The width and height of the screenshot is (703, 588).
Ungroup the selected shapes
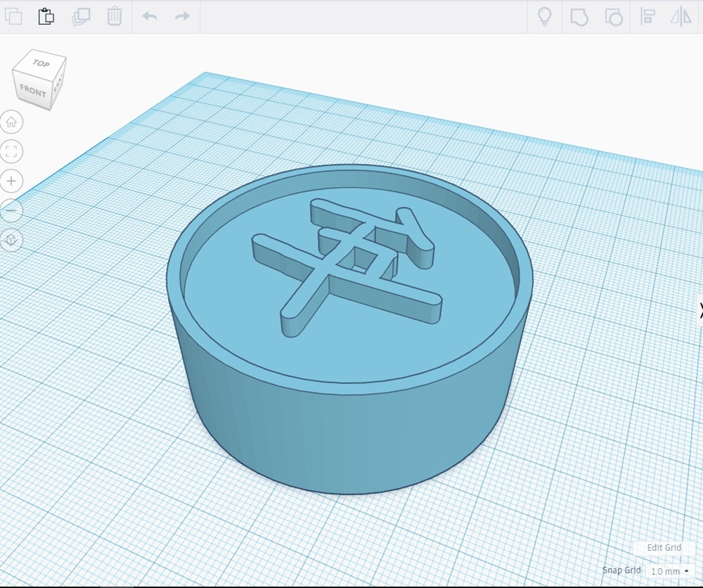coord(613,17)
